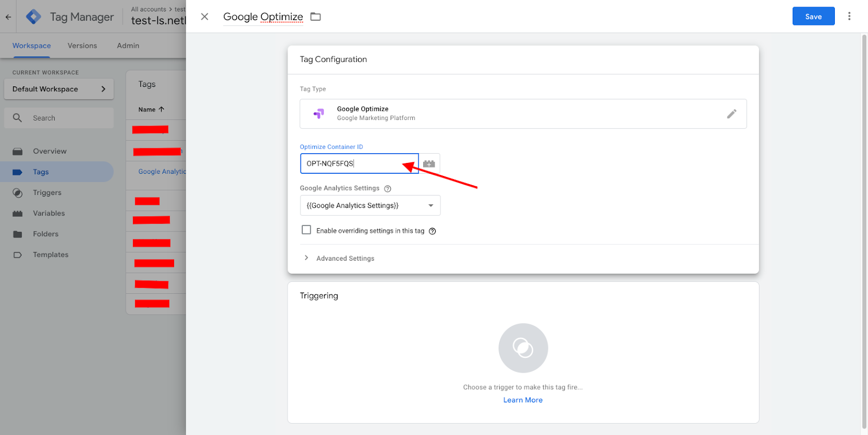This screenshot has width=868, height=435.
Task: Click the Folders icon in sidebar
Action: click(x=17, y=234)
